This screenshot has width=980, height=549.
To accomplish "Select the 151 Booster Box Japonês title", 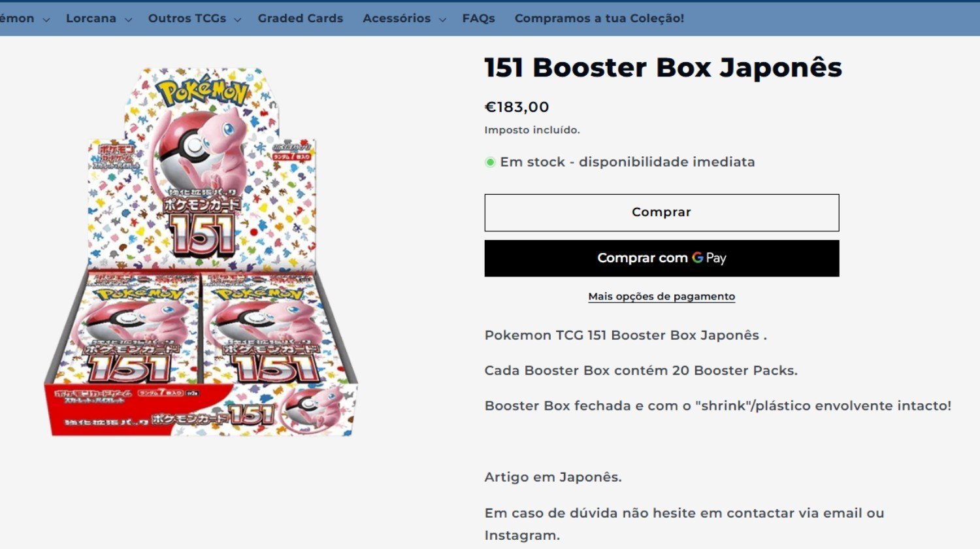I will [x=663, y=67].
